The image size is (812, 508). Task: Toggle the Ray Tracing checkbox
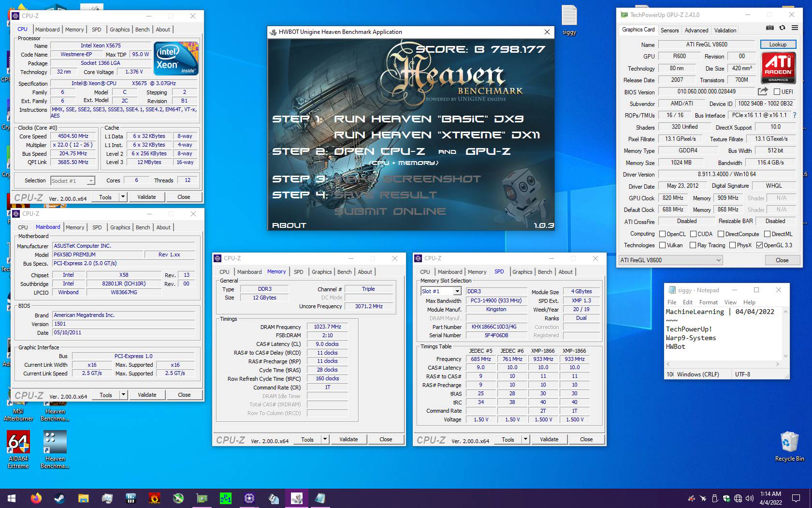(x=693, y=245)
